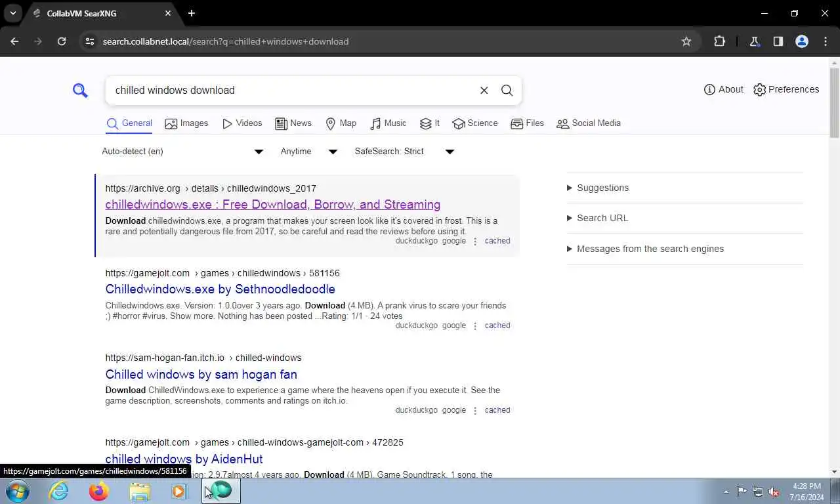
Task: Open network tray icon
Action: click(758, 492)
